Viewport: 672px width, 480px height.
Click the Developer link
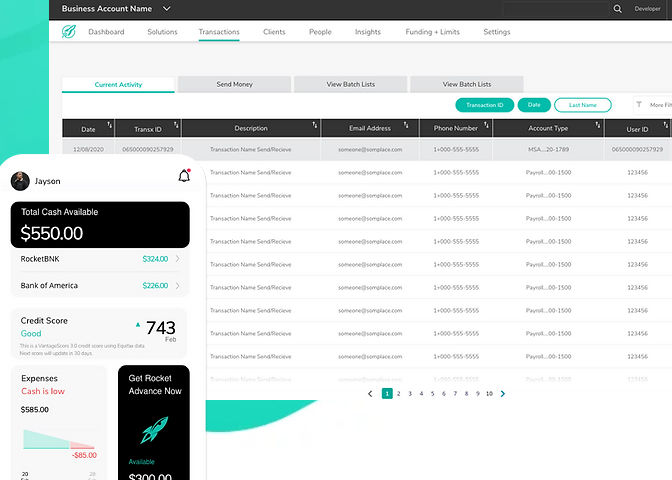tap(647, 9)
